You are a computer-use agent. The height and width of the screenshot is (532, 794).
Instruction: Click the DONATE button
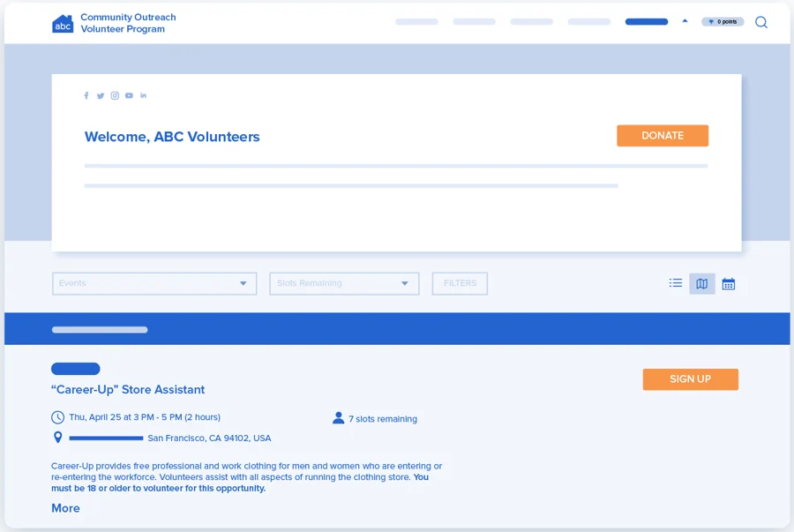pos(663,135)
